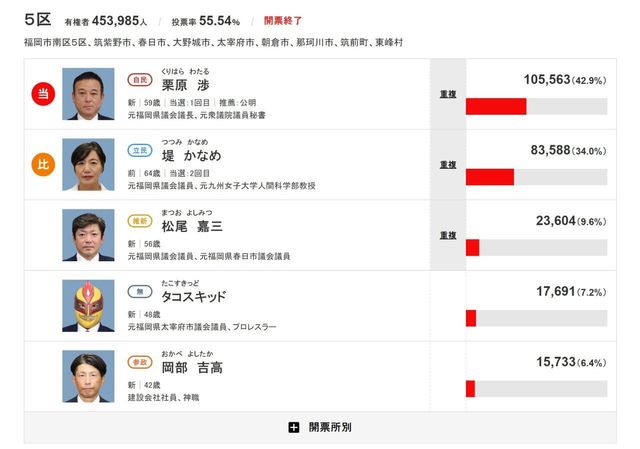The image size is (640, 449).
Task: Click the 参政 party tag
Action: point(140,363)
